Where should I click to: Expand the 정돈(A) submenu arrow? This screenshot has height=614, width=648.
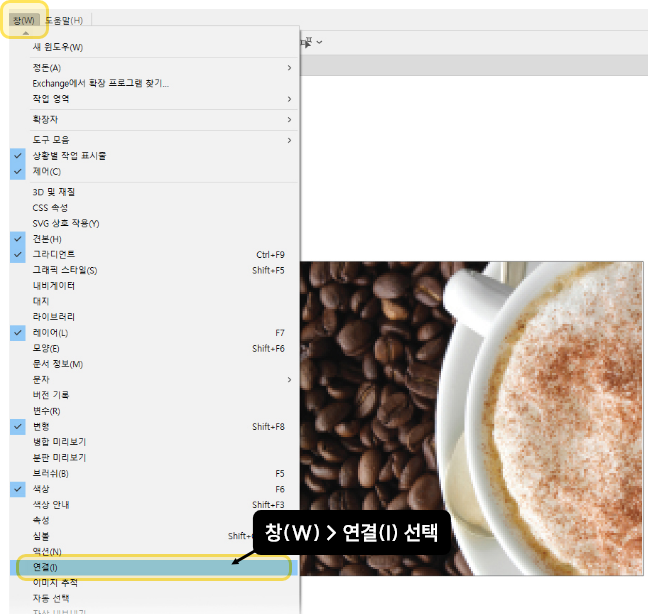coord(289,67)
